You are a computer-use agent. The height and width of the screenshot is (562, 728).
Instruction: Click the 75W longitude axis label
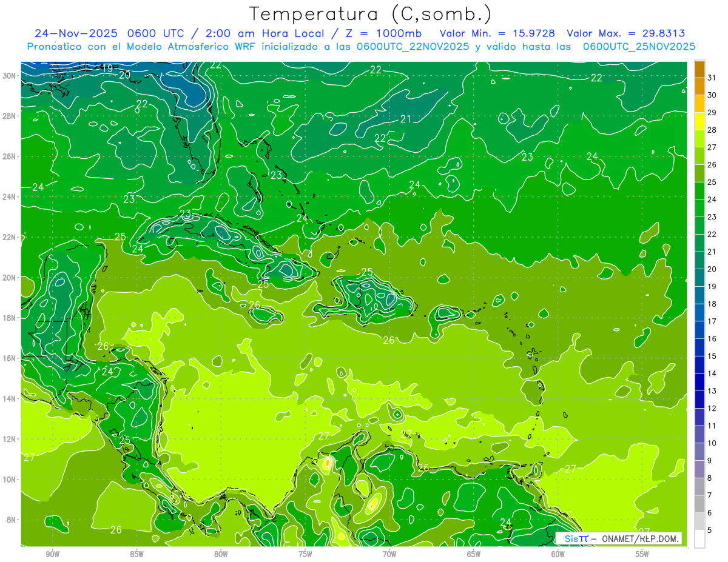[x=305, y=554]
